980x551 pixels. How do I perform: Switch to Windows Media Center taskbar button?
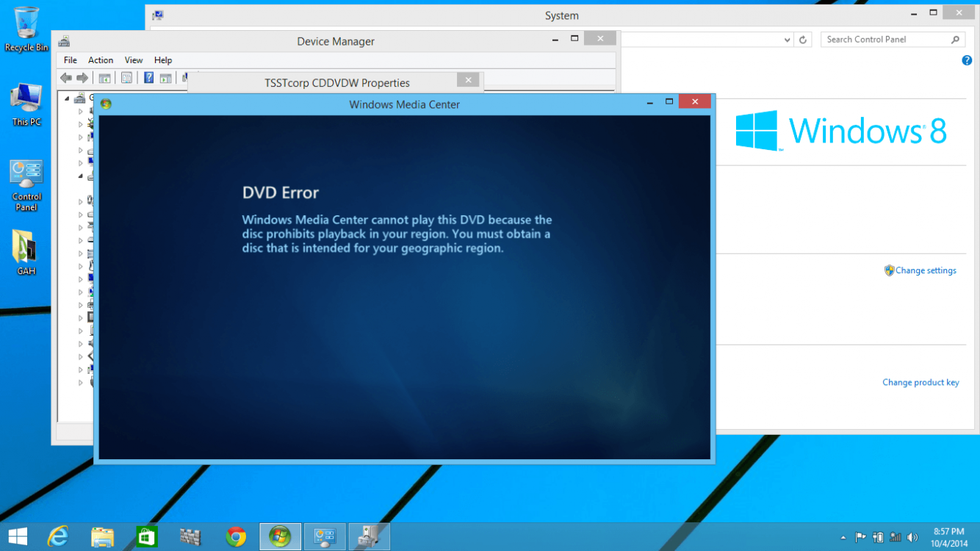280,537
